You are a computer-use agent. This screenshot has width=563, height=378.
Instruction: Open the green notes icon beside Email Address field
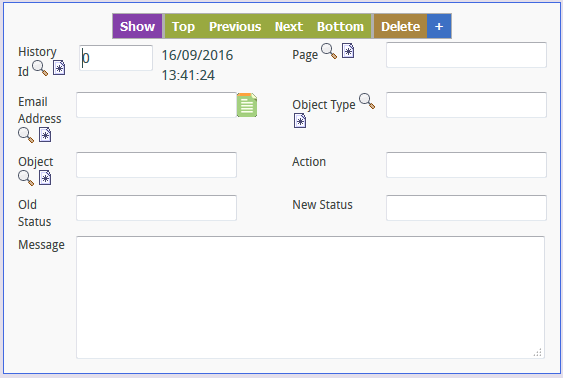[x=247, y=105]
